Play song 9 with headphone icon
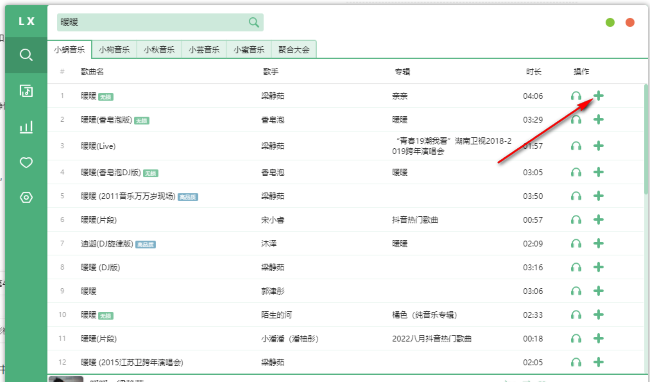Viewport: 650px width, 382px height. click(576, 291)
